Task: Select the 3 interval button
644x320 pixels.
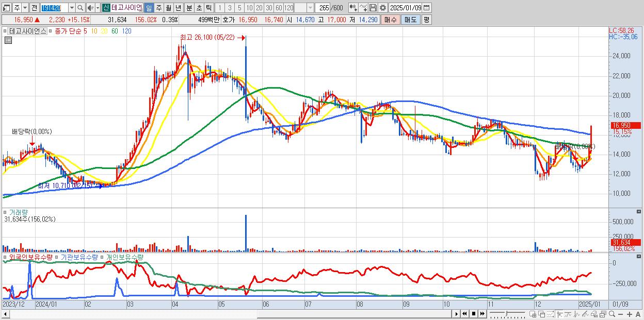Action: (230, 8)
